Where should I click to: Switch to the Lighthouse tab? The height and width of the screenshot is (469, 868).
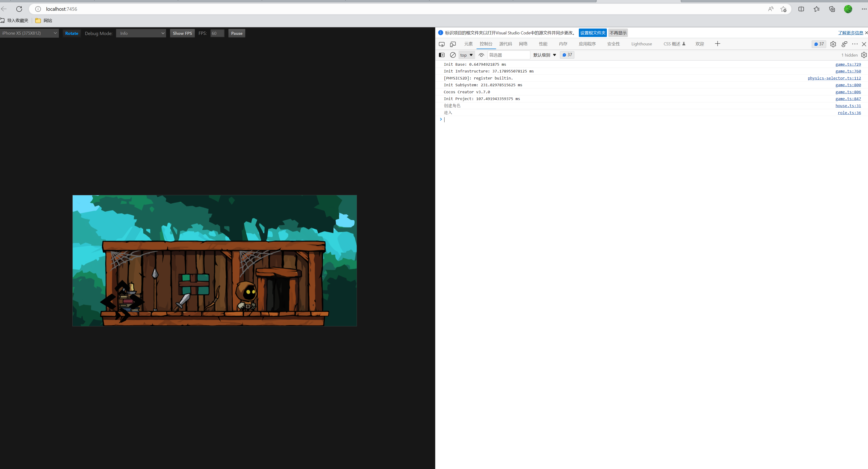[641, 44]
